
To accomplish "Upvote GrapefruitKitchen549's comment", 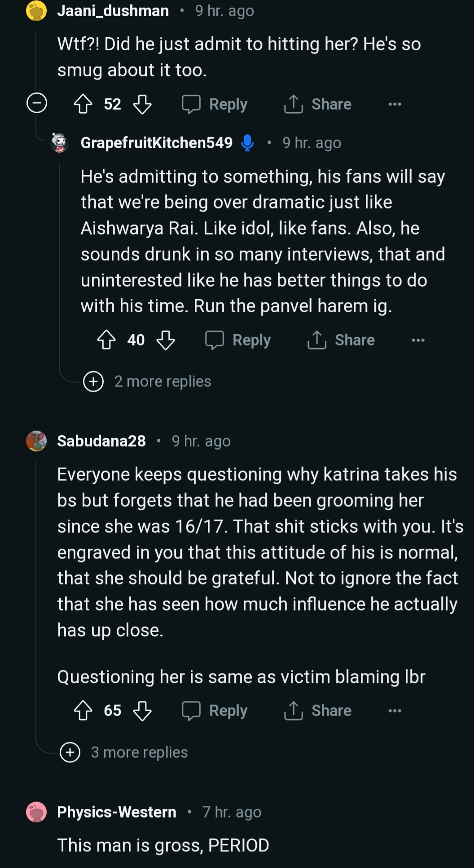I will [x=106, y=340].
